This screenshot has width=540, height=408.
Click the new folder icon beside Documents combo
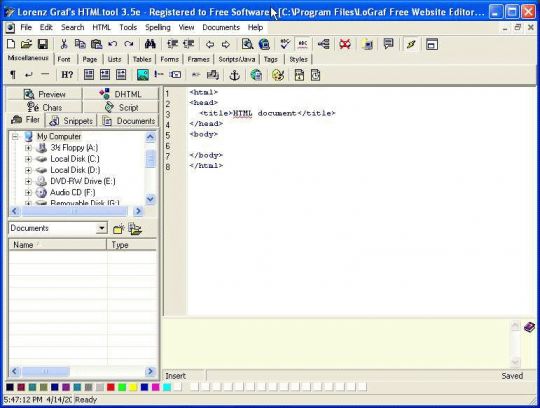point(118,229)
